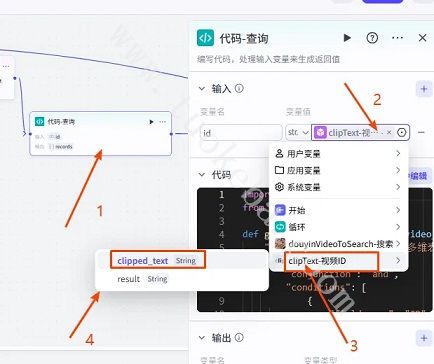Clear the clipText variable reference
The image size is (434, 364).
pyautogui.click(x=389, y=132)
